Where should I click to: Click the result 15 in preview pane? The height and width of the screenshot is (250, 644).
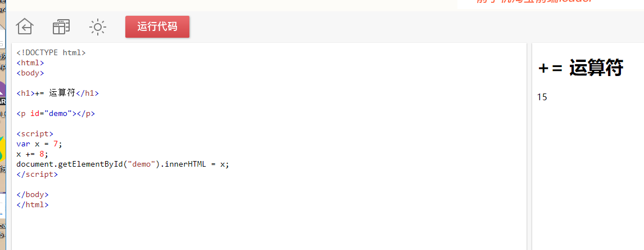point(542,97)
